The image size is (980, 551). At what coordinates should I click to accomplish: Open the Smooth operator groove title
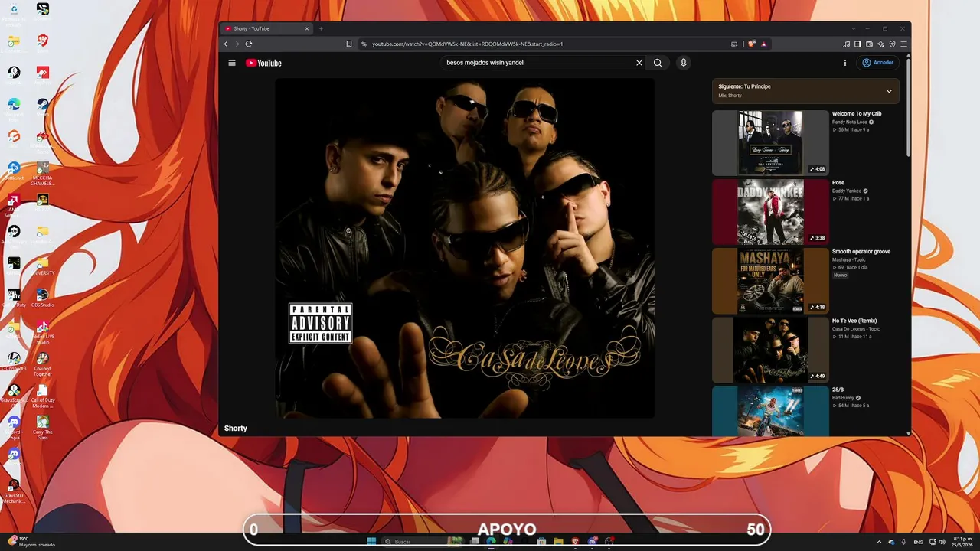[861, 252]
